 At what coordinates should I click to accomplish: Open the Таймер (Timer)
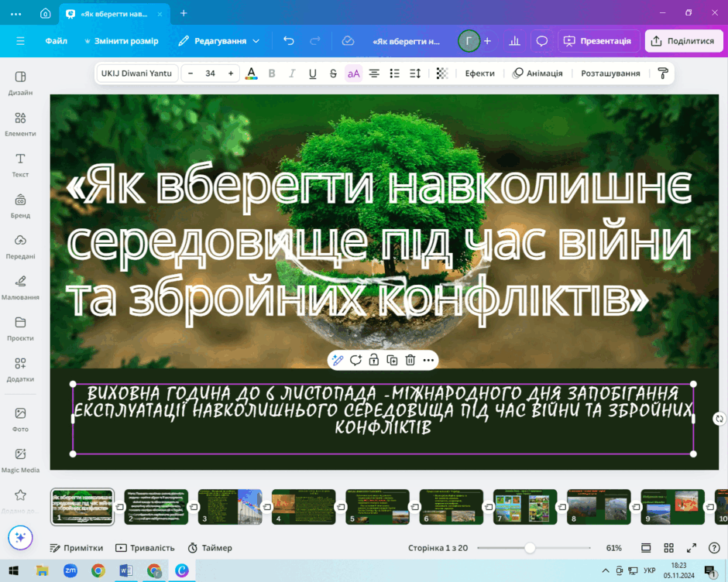(210, 548)
